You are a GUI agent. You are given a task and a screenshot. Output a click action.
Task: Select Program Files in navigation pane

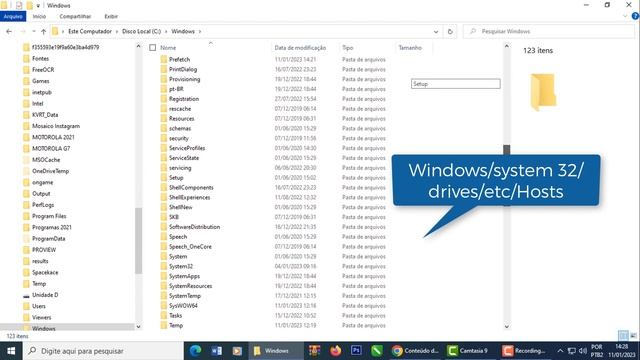coord(49,216)
